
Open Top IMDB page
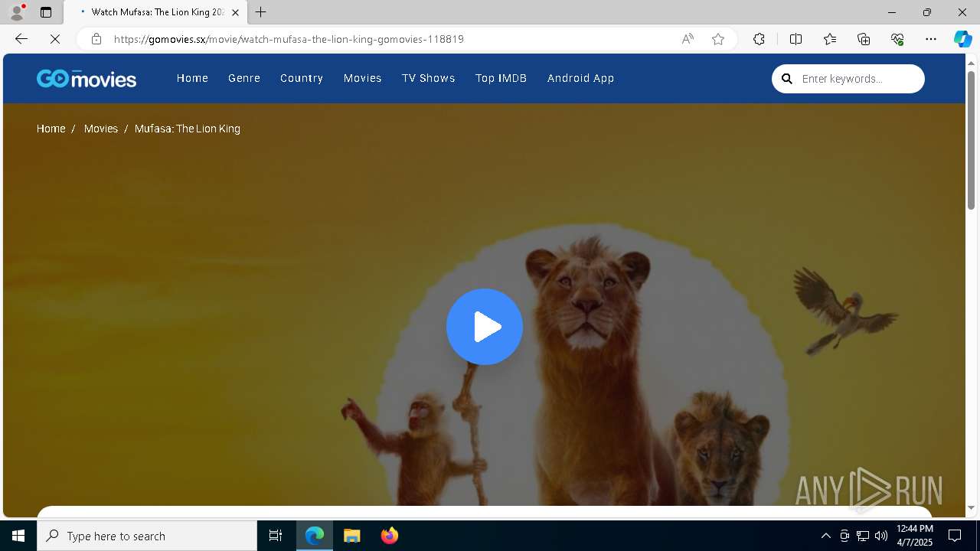(x=501, y=78)
